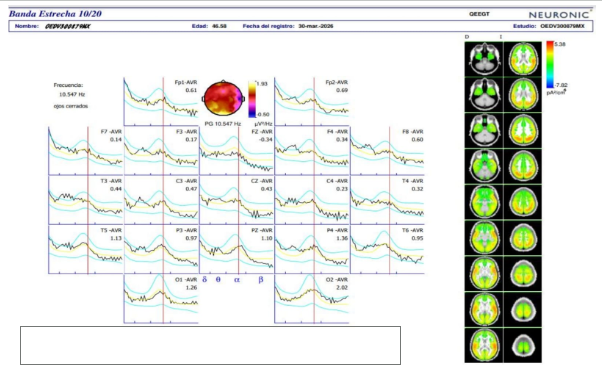Click the ojos cerrados condition label
This screenshot has height=370, width=602.
point(71,106)
